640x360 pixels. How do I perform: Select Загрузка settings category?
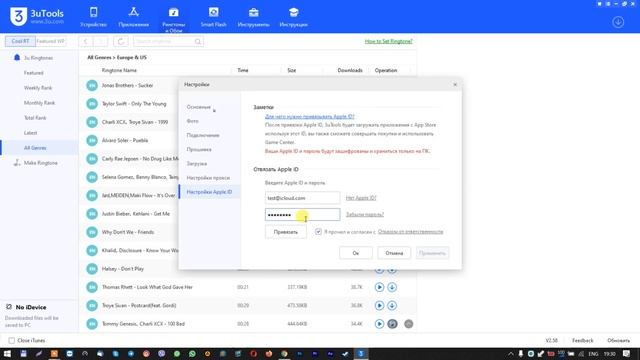196,164
